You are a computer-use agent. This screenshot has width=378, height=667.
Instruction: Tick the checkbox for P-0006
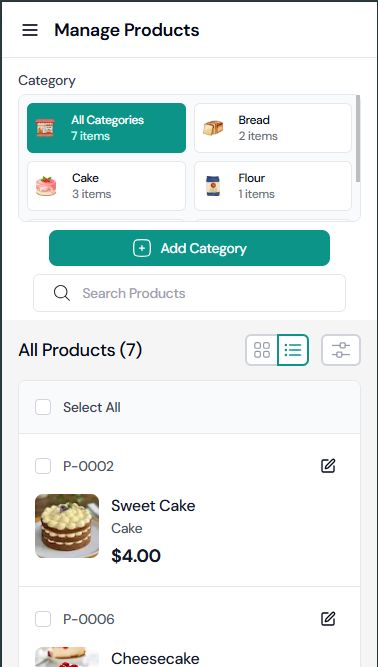click(43, 619)
